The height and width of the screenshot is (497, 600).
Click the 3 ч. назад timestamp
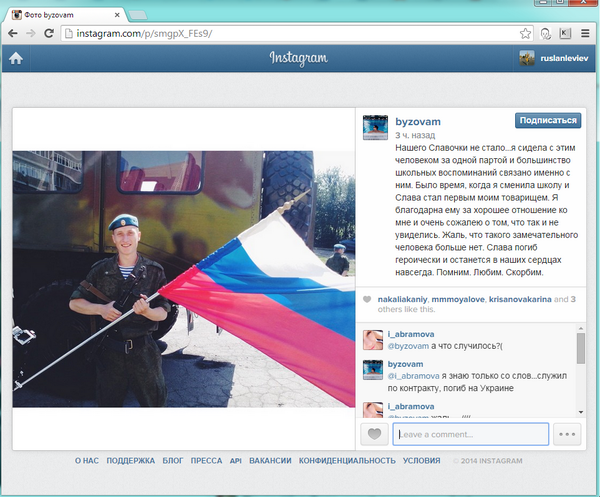pos(415,135)
